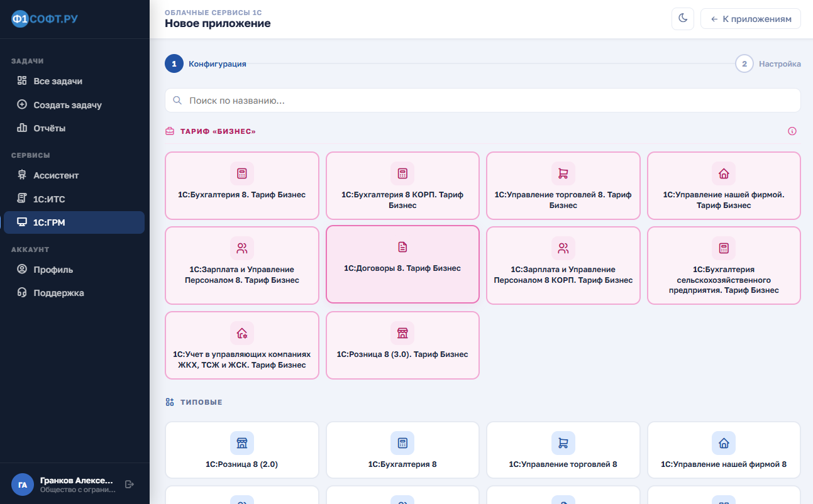Click the cart icon of 1С:Управление торговлей 8. Тариф Бизнес
The image size is (813, 504).
click(563, 173)
